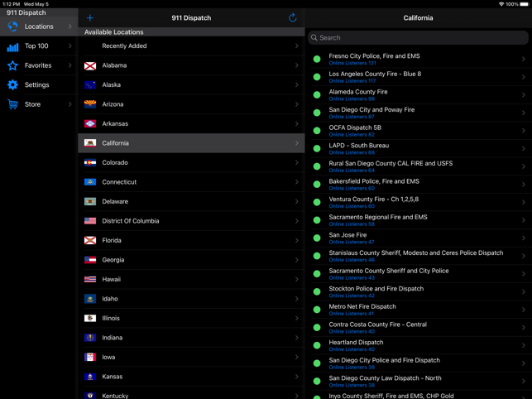Expand the Hawaii row chevron
This screenshot has height=399, width=532.
296,279
